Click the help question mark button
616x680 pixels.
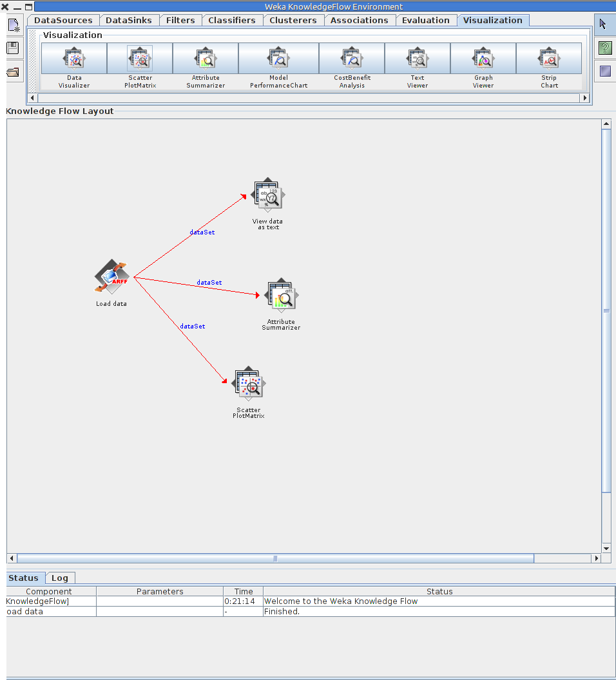(604, 48)
